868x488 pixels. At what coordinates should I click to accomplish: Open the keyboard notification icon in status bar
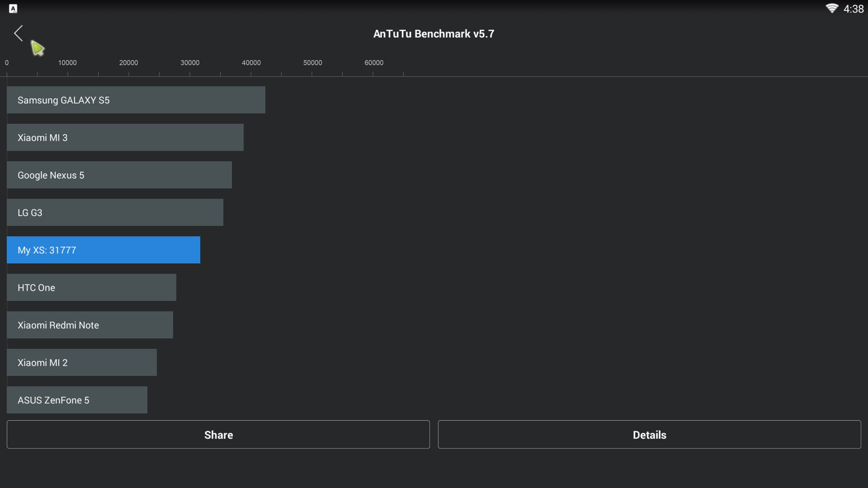click(x=13, y=8)
